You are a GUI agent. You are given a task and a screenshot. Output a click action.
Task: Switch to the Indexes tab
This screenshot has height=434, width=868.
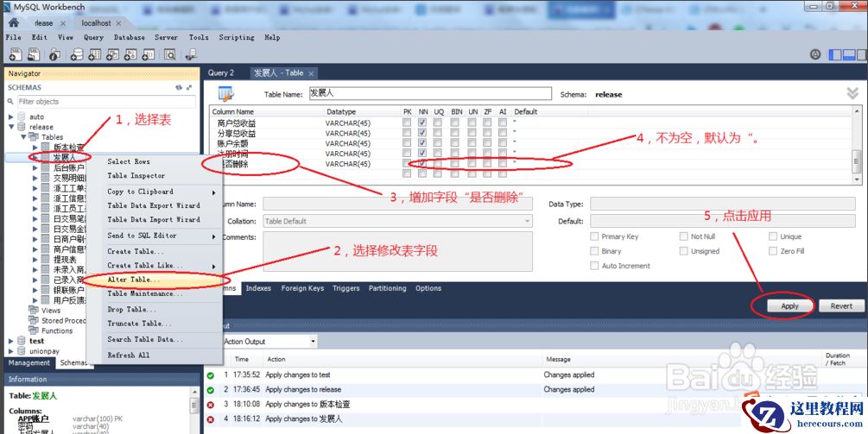point(258,288)
